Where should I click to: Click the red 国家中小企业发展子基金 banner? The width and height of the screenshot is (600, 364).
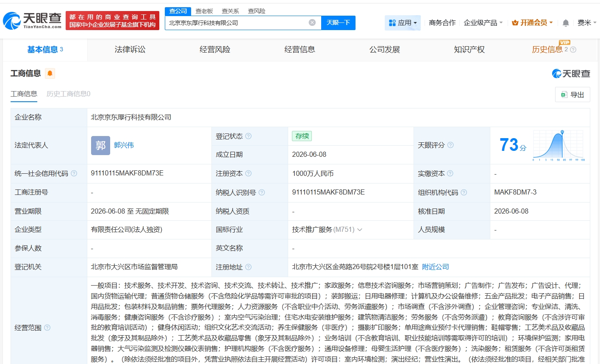[112, 21]
